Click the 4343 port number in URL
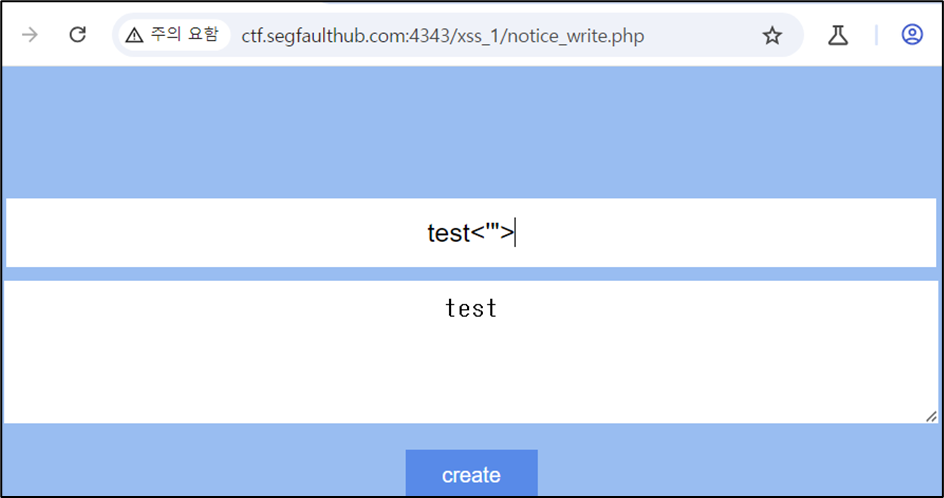The height and width of the screenshot is (498, 944). (430, 36)
